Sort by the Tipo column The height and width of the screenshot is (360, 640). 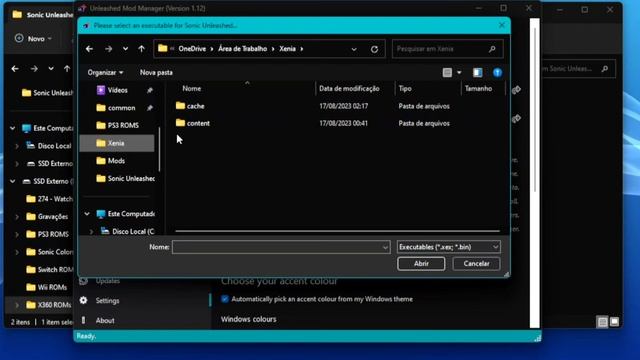[x=405, y=88]
